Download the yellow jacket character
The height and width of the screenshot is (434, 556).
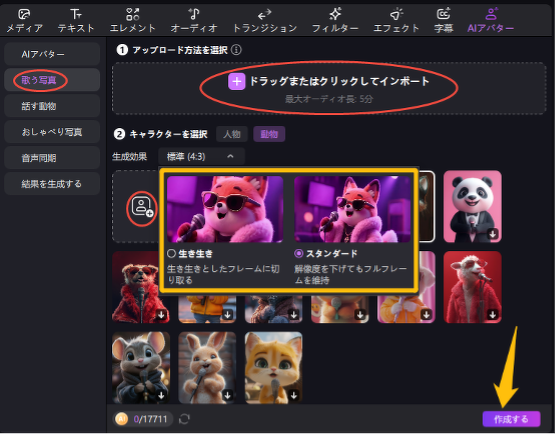tap(228, 314)
